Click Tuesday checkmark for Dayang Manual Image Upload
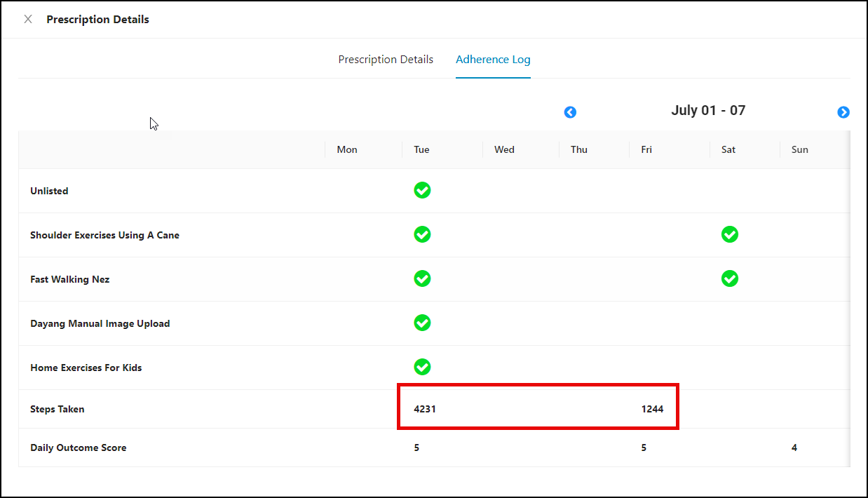868x498 pixels. point(422,323)
